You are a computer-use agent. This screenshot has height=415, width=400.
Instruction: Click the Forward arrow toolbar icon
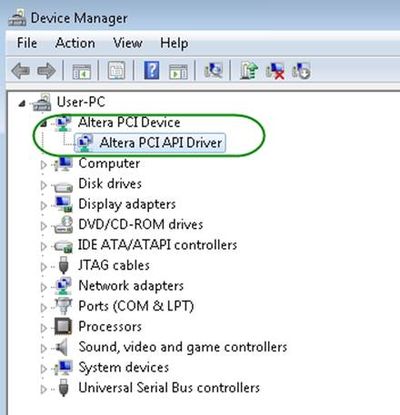tap(47, 71)
